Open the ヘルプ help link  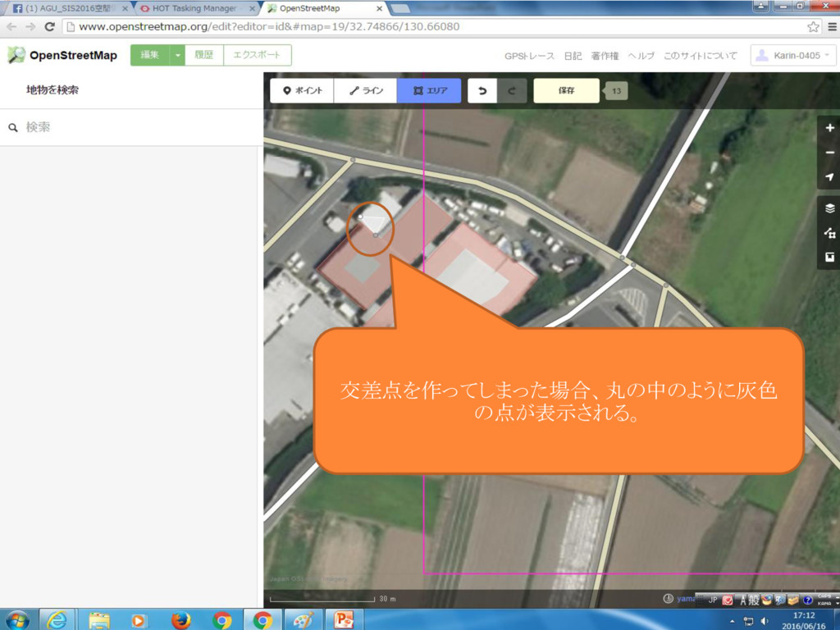coord(641,56)
